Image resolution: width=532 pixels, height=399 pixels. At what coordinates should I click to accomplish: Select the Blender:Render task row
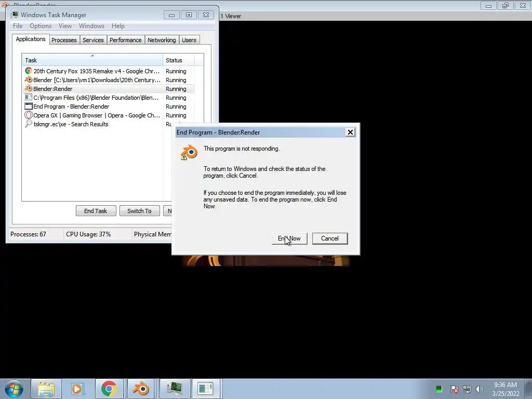pyautogui.click(x=109, y=89)
